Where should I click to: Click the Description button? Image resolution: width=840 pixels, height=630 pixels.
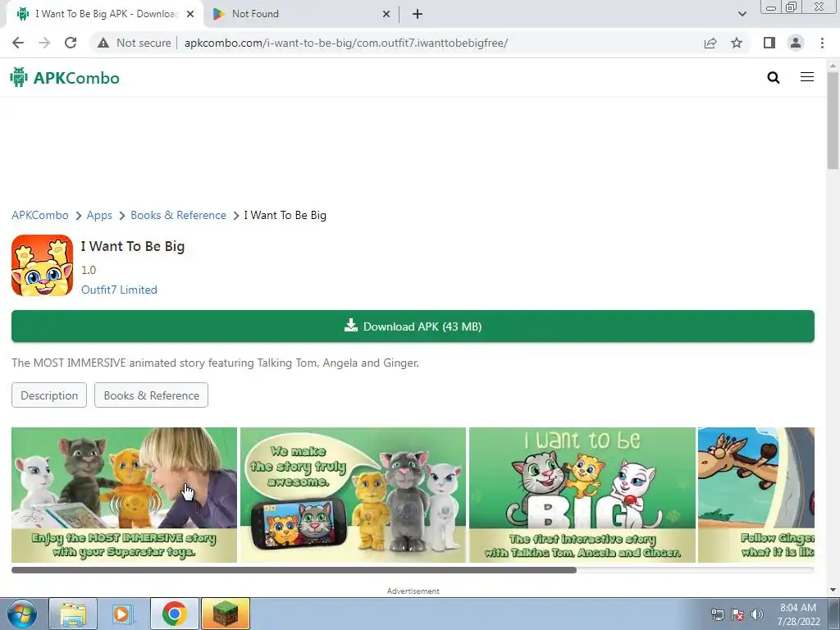(49, 395)
